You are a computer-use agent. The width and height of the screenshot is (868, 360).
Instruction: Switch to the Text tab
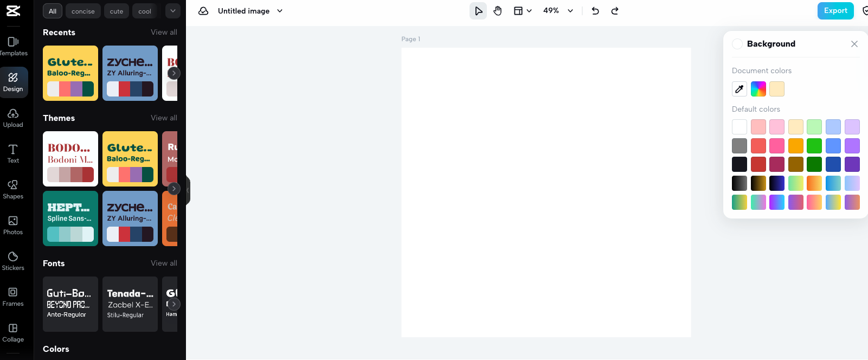click(13, 154)
